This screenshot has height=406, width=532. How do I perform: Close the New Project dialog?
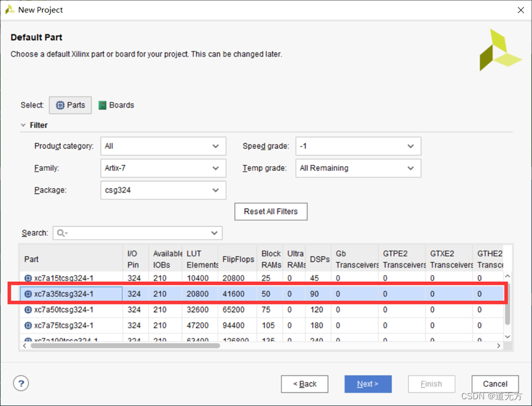pyautogui.click(x=521, y=10)
